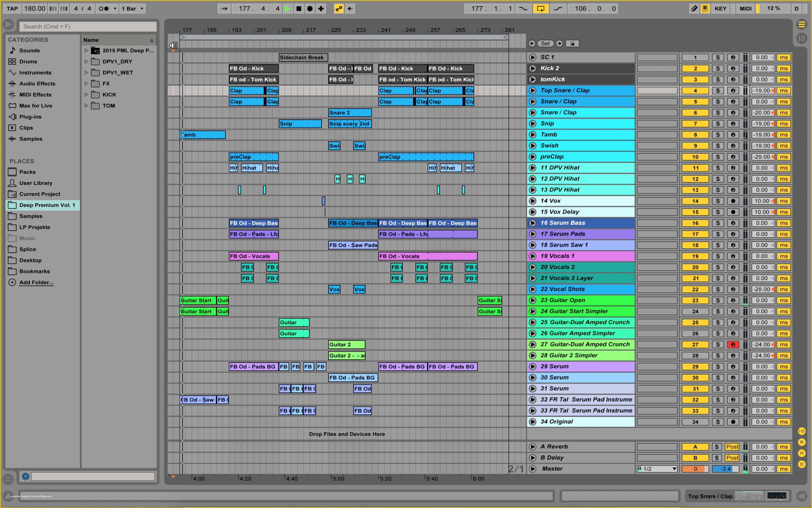812x508 pixels.
Task: Open the User Library place
Action: click(x=36, y=183)
